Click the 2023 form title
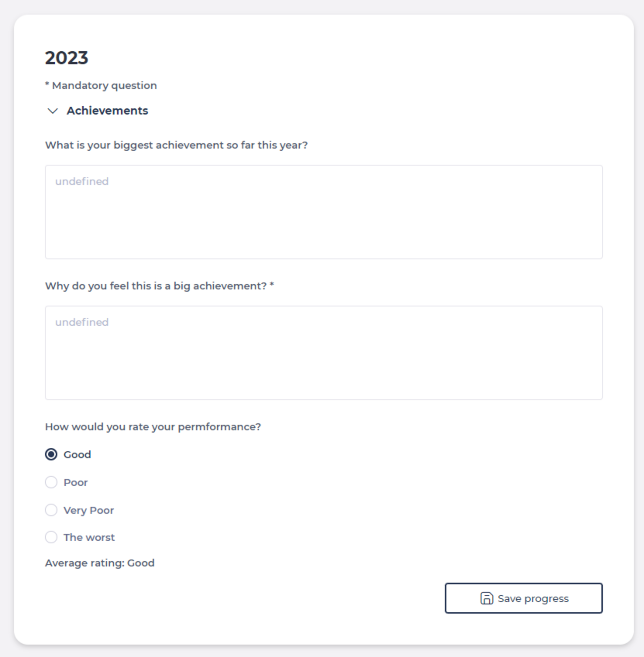The width and height of the screenshot is (644, 657). (x=67, y=58)
